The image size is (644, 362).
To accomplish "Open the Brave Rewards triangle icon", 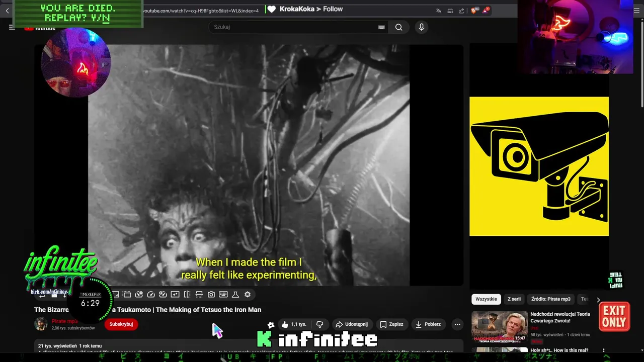I will pos(486,11).
